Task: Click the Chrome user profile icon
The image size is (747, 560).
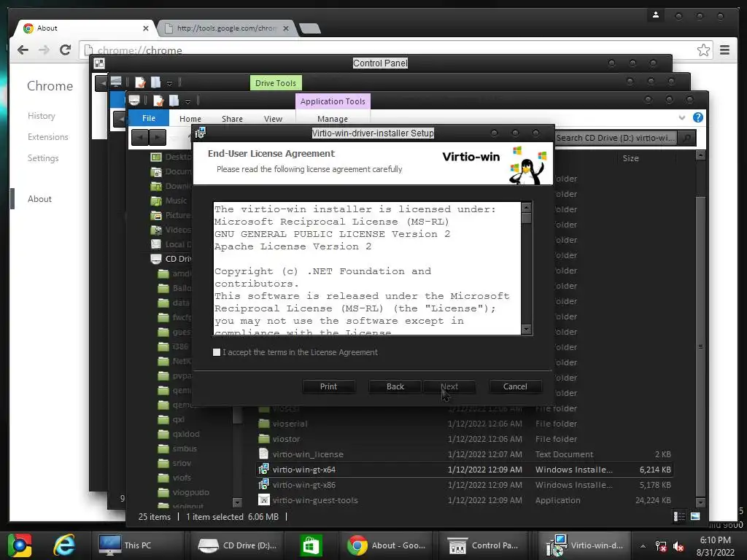Action: click(656, 15)
